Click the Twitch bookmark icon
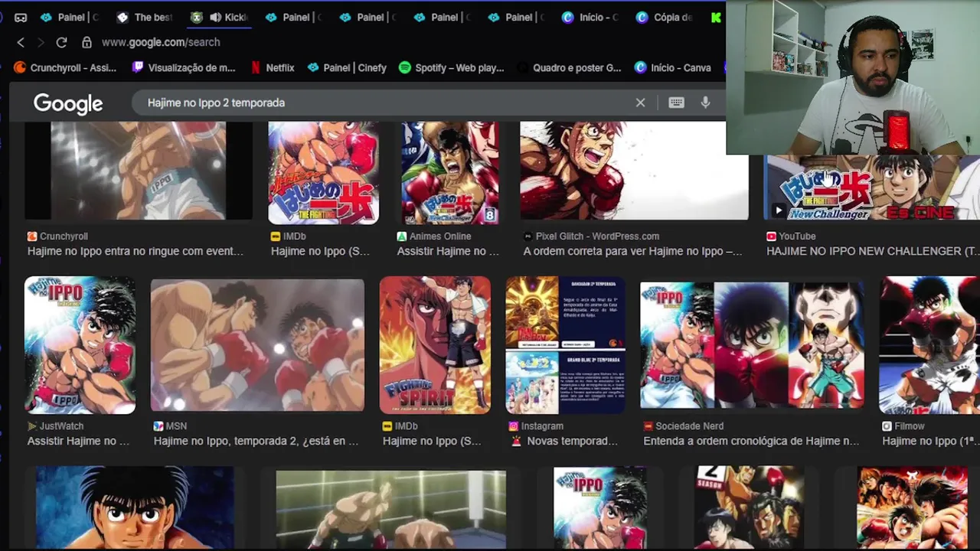The image size is (980, 551). pos(138,67)
